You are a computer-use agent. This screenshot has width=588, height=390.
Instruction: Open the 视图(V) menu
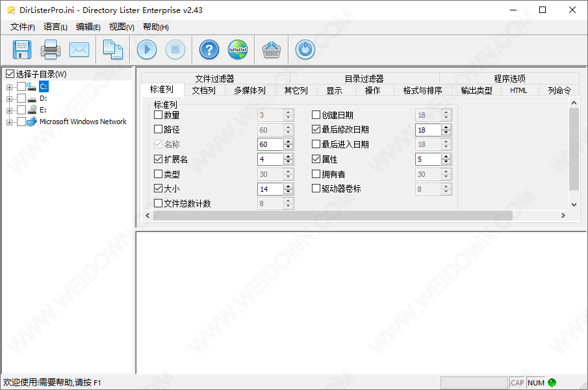121,27
